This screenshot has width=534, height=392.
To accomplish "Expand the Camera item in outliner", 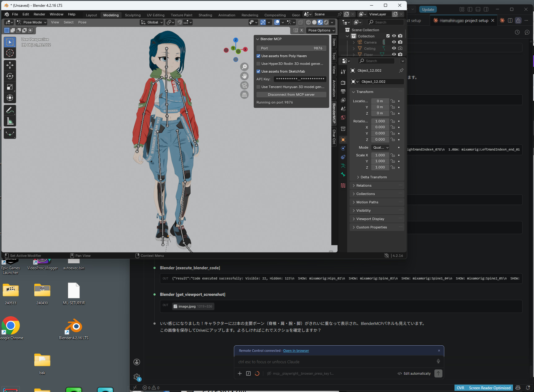I will click(354, 42).
